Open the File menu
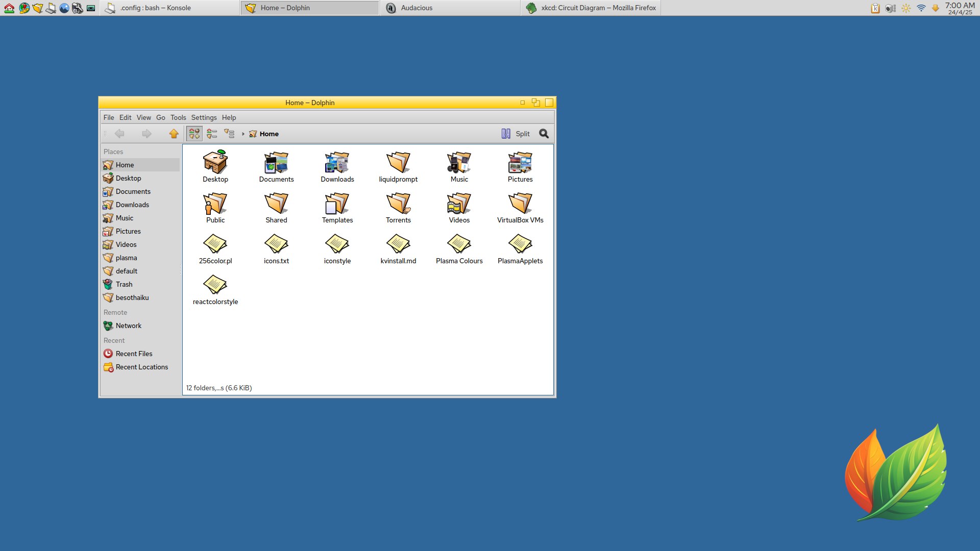Image resolution: width=980 pixels, height=551 pixels. coord(109,117)
